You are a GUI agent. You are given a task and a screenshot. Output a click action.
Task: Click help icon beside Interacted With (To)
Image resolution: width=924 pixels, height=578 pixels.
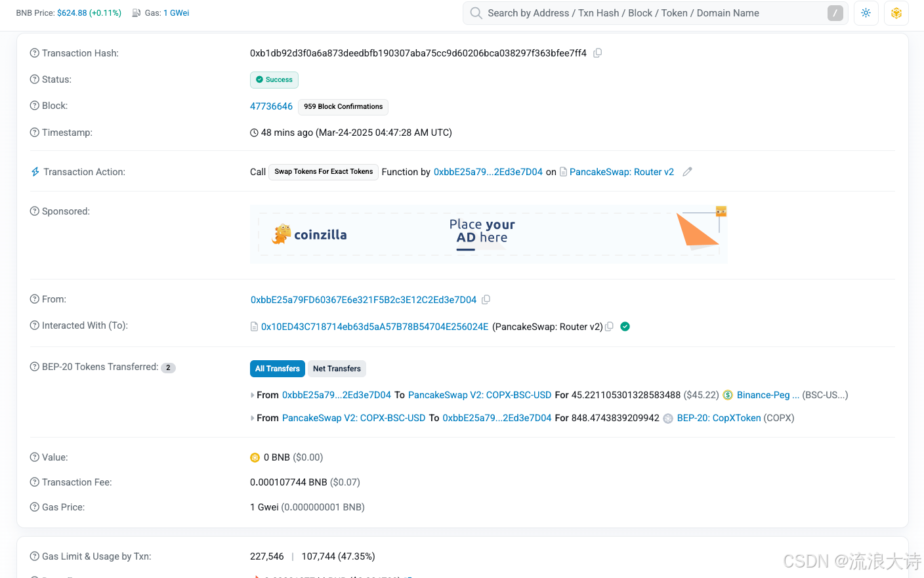[35, 325]
